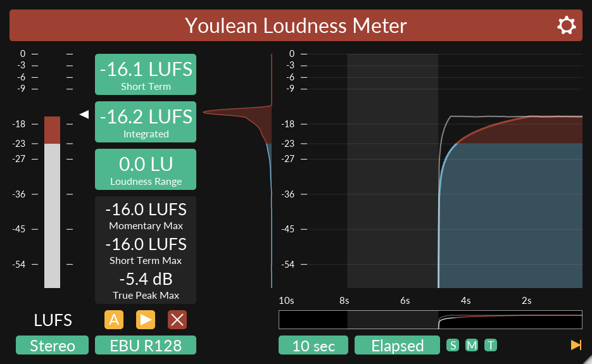Change the 10 sec time window
This screenshot has height=364, width=592.
coord(313,346)
